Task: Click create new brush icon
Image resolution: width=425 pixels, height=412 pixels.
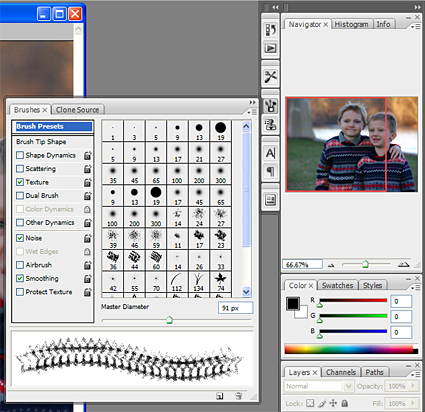Action: (x=220, y=396)
